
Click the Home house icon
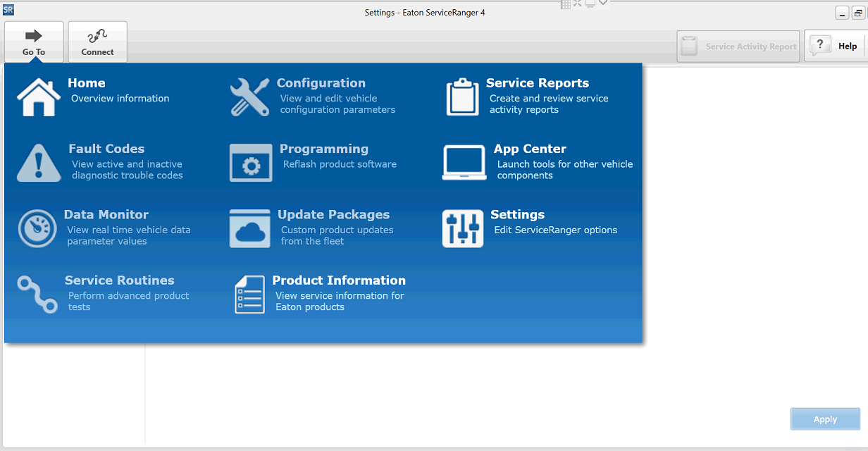tap(39, 97)
